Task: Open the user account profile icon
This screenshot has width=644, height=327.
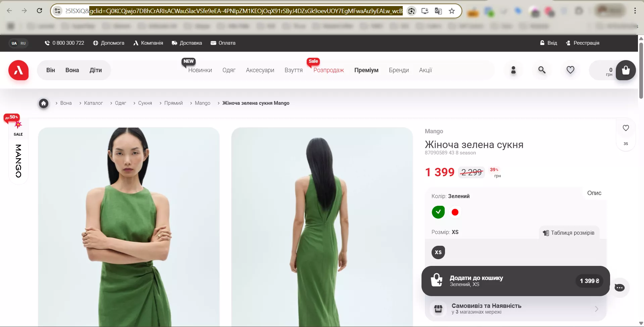Action: click(x=513, y=70)
